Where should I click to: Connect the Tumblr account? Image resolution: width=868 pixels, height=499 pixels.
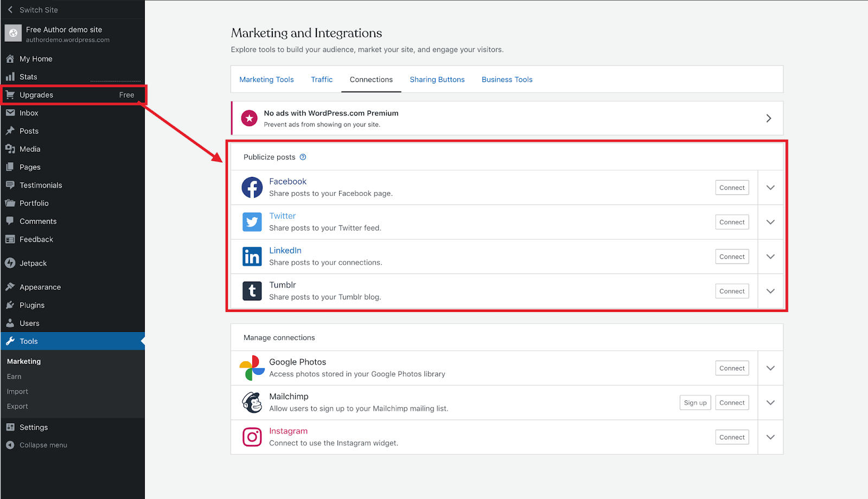732,291
